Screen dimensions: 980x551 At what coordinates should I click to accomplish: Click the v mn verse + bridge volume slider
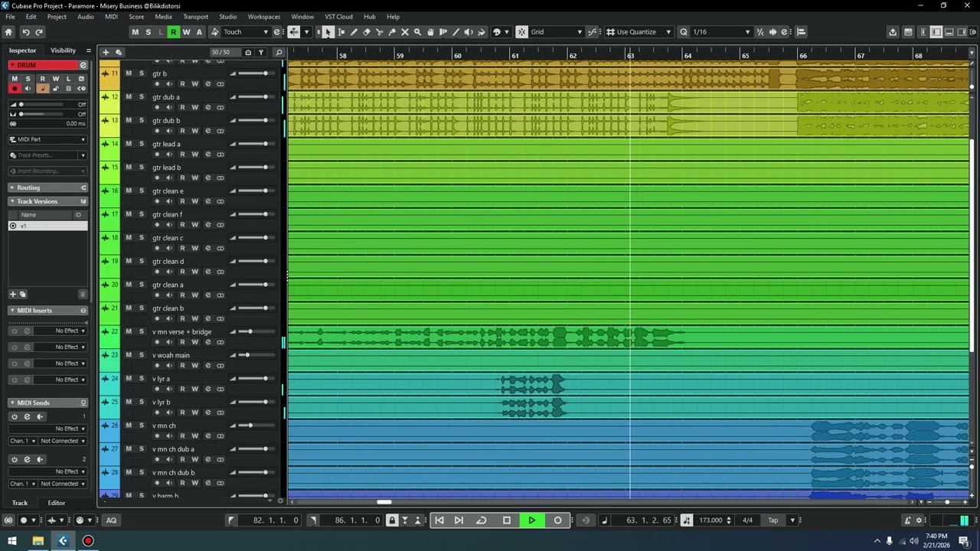(x=255, y=331)
